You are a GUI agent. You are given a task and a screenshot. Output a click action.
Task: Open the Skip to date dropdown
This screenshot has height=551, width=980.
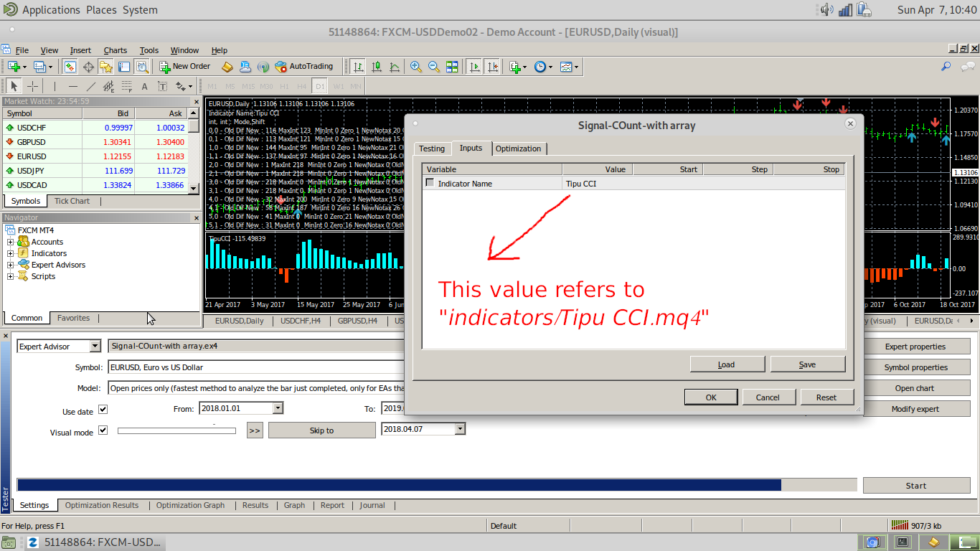click(461, 429)
